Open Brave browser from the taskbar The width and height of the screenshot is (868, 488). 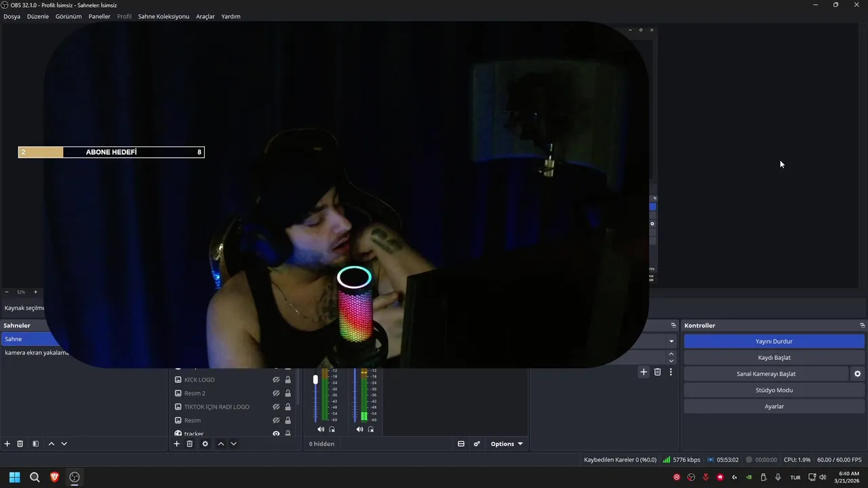click(55, 477)
